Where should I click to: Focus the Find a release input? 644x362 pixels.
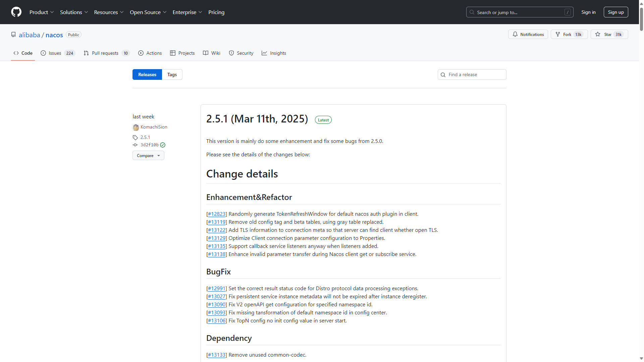tap(472, 74)
